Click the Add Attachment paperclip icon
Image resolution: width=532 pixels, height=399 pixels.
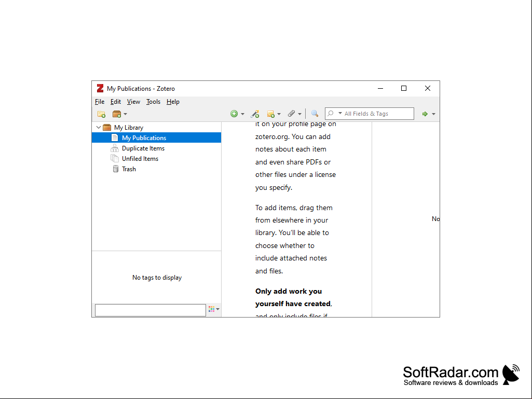tap(292, 114)
